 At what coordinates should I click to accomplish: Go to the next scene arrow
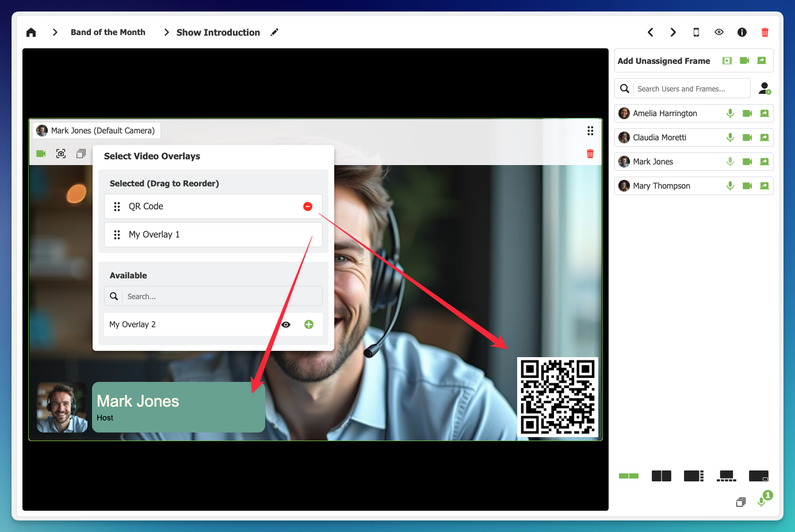point(673,32)
